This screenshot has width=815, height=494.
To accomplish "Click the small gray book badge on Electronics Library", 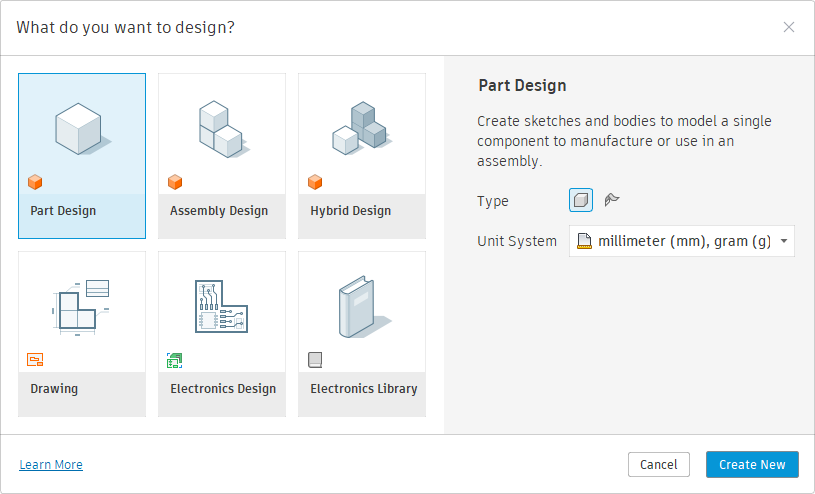I will click(x=315, y=360).
